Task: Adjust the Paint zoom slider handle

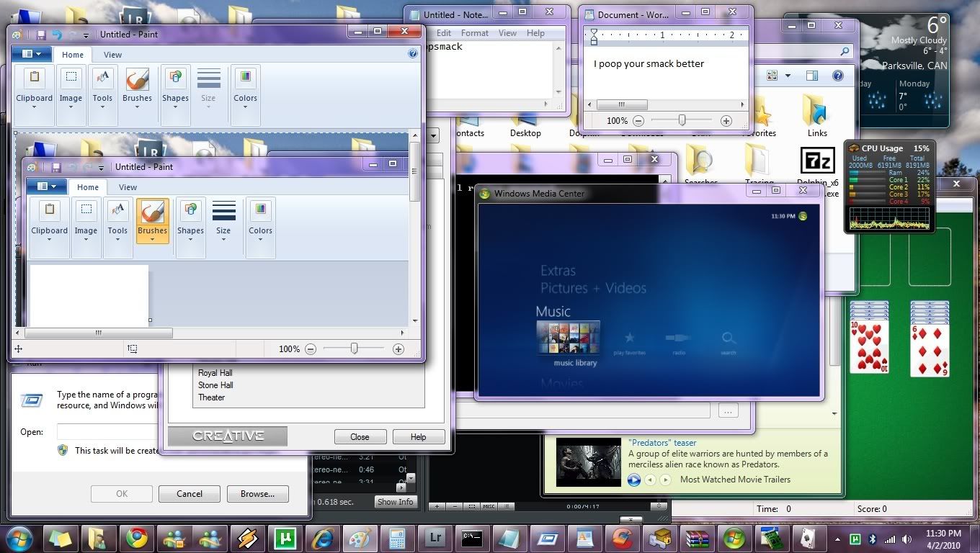Action: [x=354, y=349]
